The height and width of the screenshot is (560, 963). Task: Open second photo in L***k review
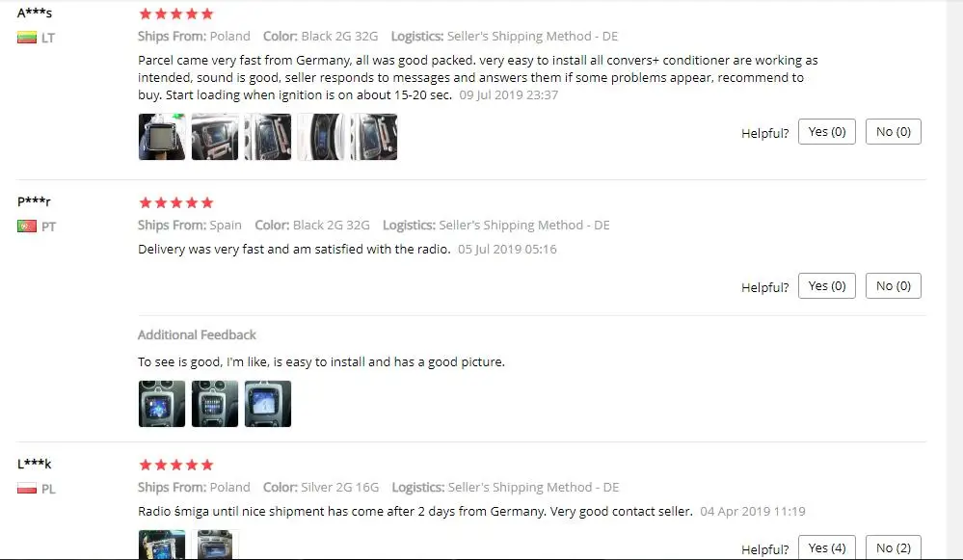215,545
